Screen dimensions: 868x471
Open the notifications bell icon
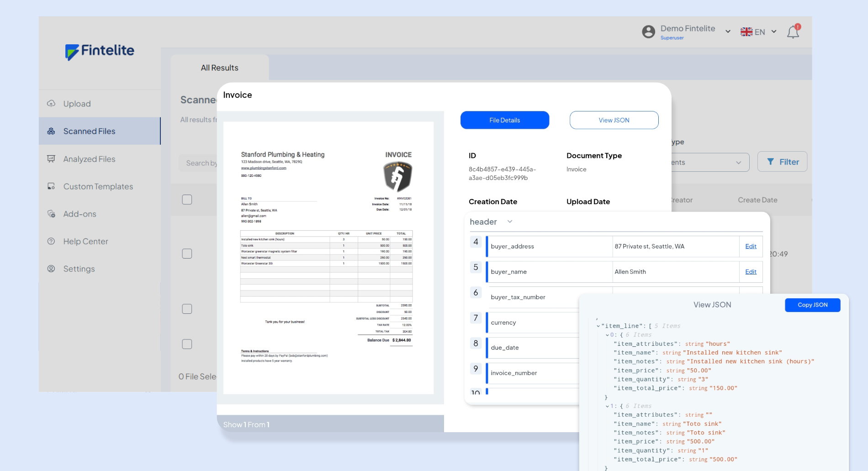[x=793, y=32]
